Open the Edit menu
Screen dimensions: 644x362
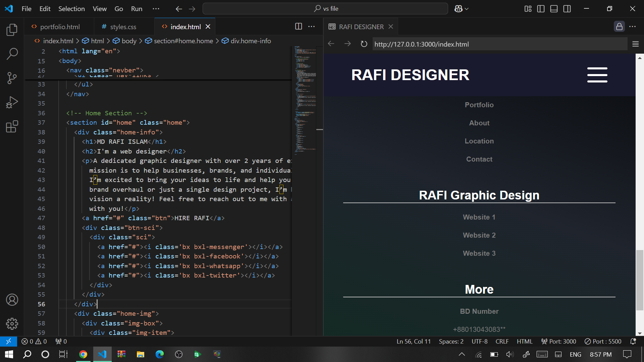coord(45,9)
